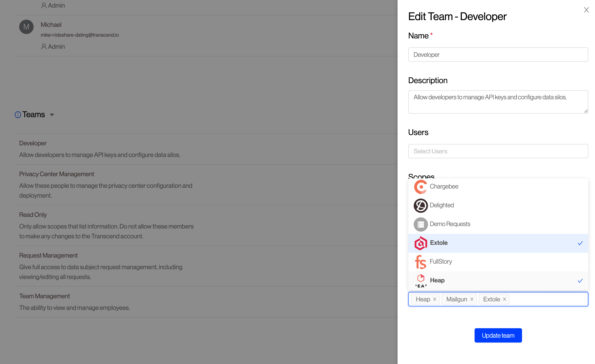Click the FullStory logo icon
This screenshot has height=364, width=595.
point(420,262)
